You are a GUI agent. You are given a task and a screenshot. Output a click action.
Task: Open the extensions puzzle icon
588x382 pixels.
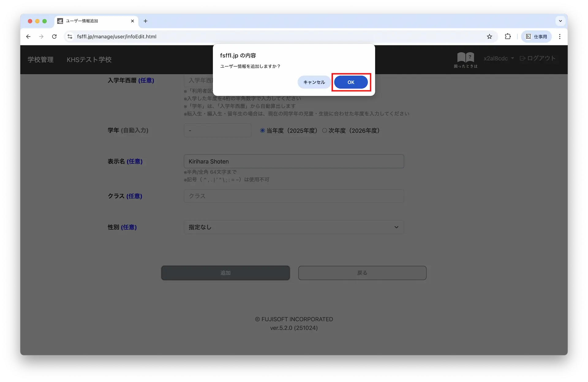(x=508, y=36)
